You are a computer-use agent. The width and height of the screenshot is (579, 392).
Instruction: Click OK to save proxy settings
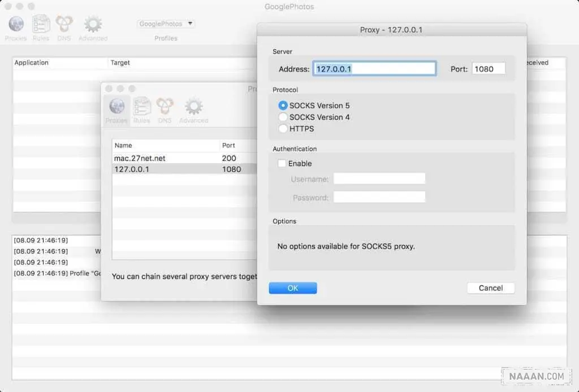point(292,288)
